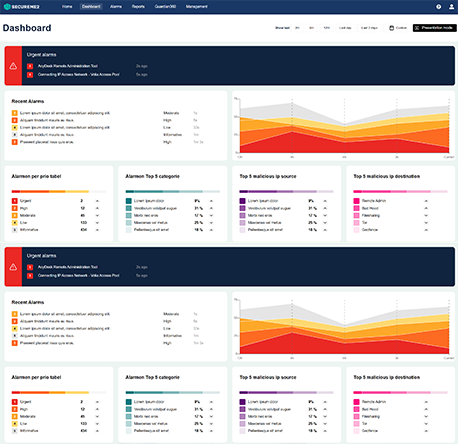
Task: Open the Guardian360 menu item
Action: point(165,7)
